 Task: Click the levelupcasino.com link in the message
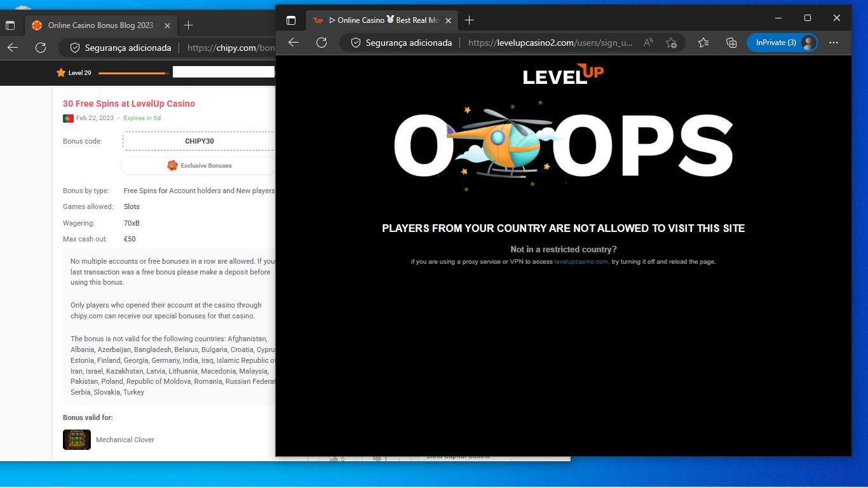[581, 261]
